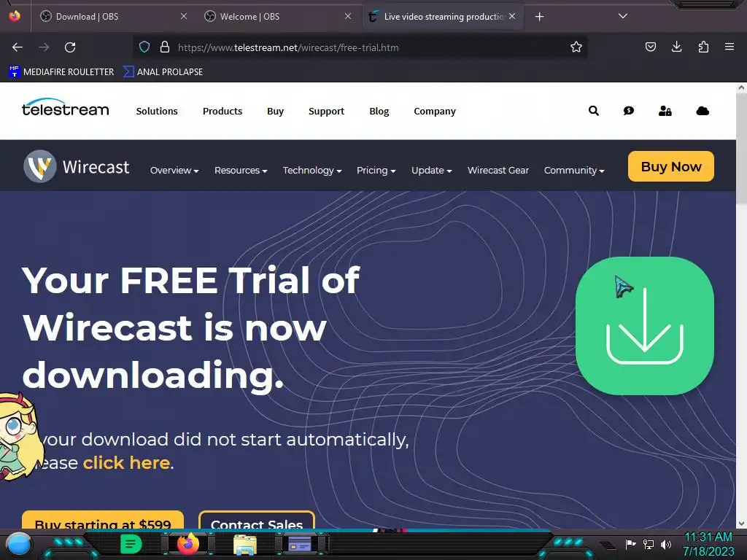Expand the Pricing dropdown
Image resolution: width=747 pixels, height=560 pixels.
(376, 171)
